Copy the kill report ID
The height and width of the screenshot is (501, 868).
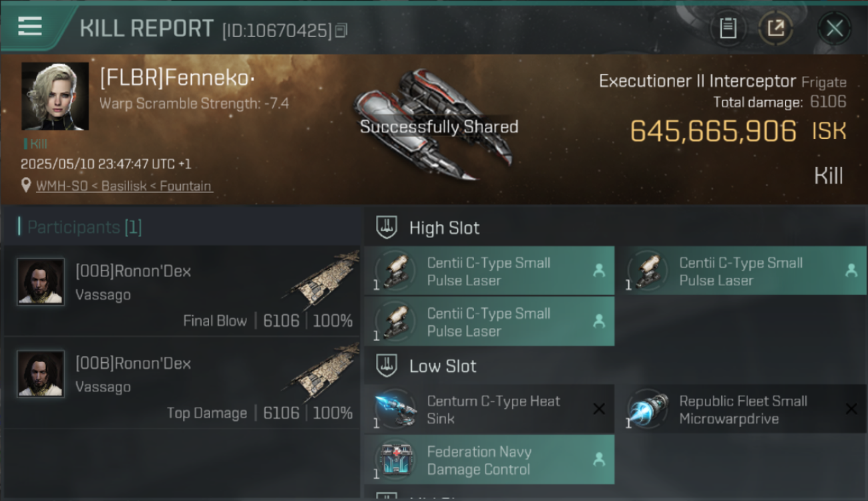click(341, 30)
